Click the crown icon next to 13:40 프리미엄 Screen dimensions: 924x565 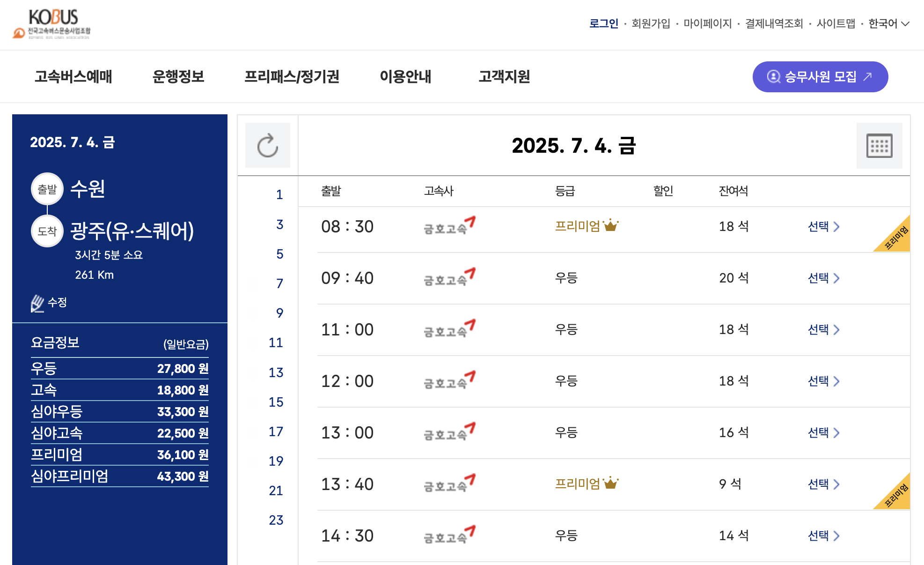(611, 483)
